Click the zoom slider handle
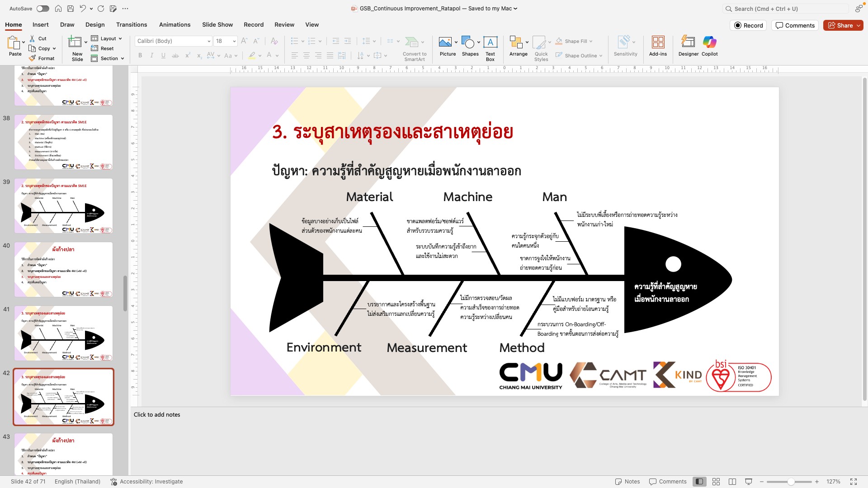This screenshot has width=868, height=488. click(x=791, y=482)
